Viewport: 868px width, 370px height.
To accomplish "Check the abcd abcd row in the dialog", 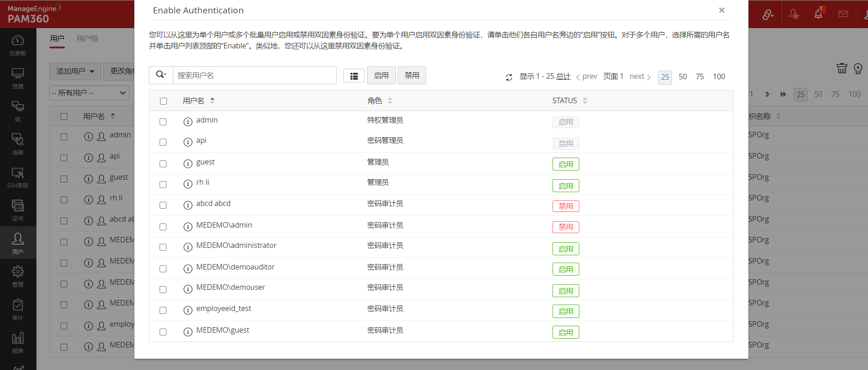I will [163, 205].
